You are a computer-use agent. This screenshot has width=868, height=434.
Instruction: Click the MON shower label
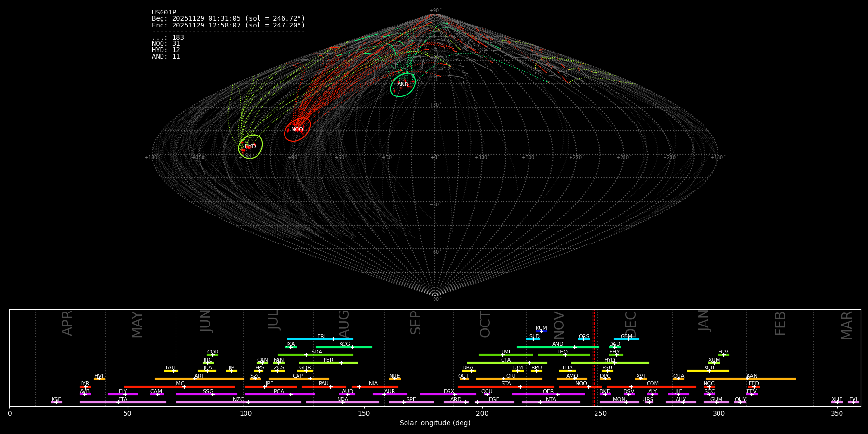tap(619, 400)
